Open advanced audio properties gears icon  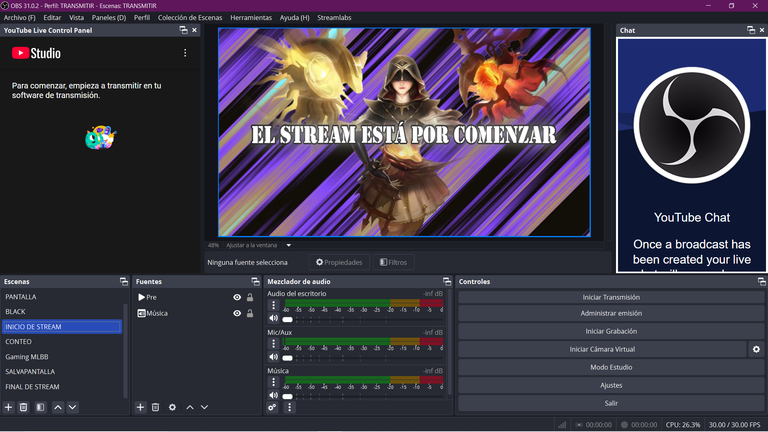pos(272,407)
